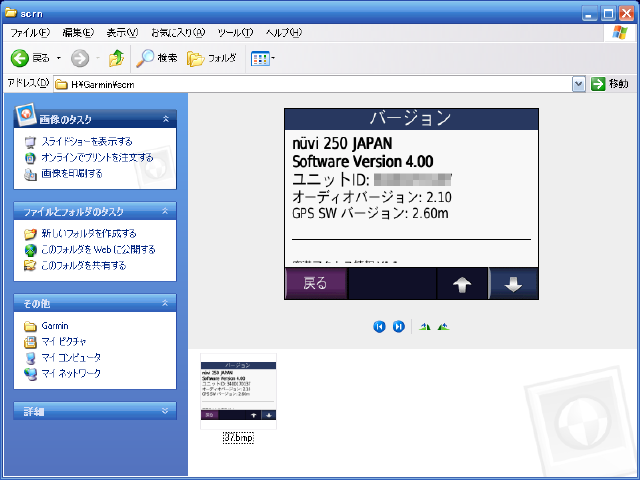Click the Go (移動) button

tap(610, 84)
